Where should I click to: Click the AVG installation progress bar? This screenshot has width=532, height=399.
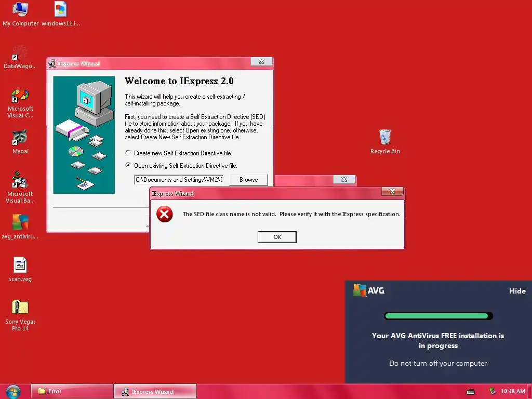tap(438, 316)
